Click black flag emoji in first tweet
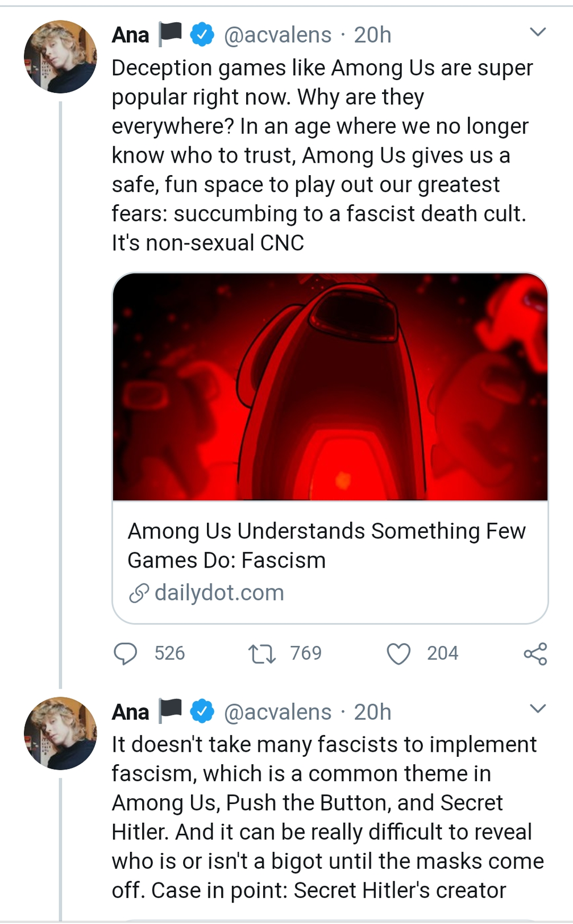The height and width of the screenshot is (924, 573). [170, 34]
